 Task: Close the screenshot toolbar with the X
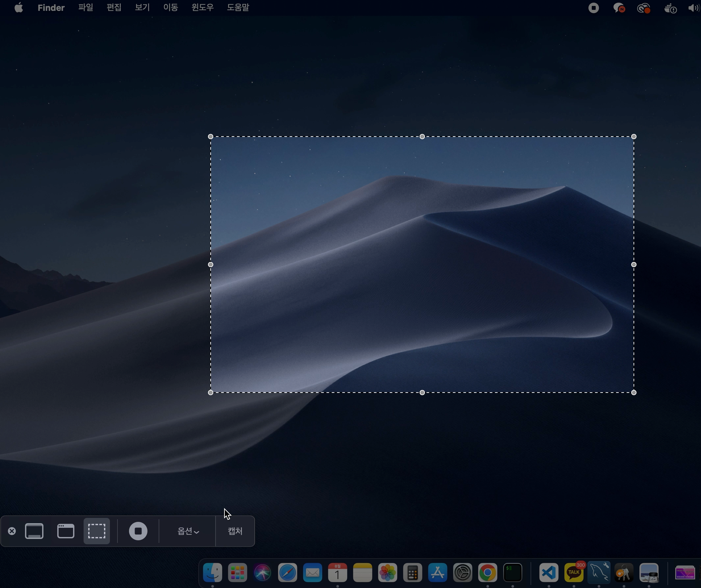[12, 531]
